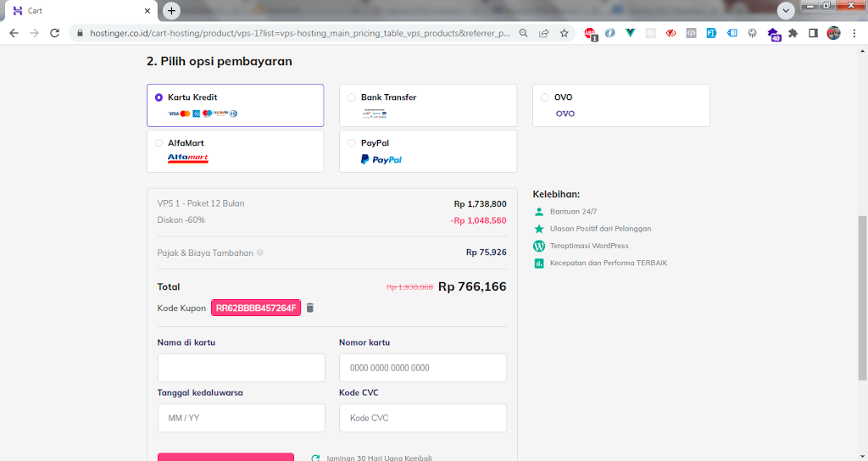The width and height of the screenshot is (868, 461).
Task: Click the Alfamart logo
Action: [187, 158]
